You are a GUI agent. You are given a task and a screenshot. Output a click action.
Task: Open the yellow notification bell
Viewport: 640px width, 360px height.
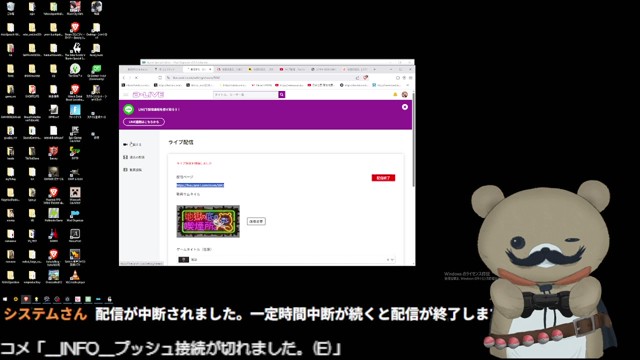tap(395, 94)
